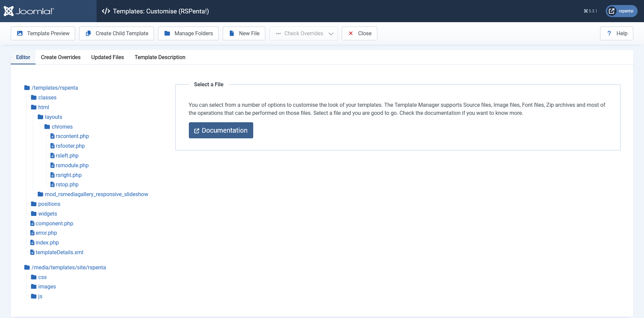Collapse the chromes folder
This screenshot has width=644, height=318.
62,127
